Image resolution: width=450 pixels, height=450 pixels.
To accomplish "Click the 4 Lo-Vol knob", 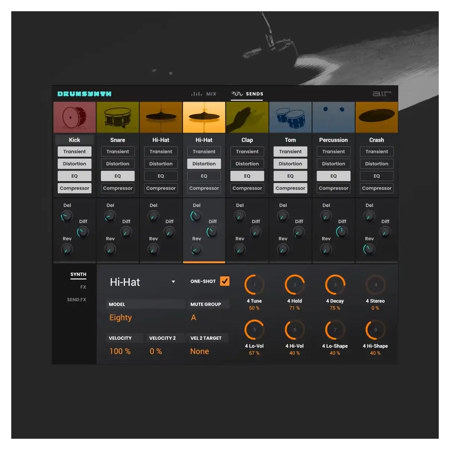I will point(254,330).
